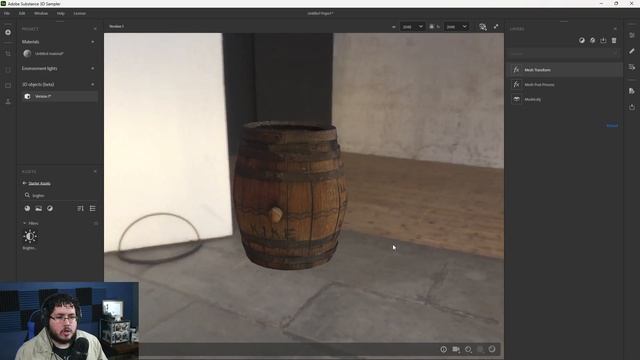This screenshot has height=360, width=640.
Task: Expand the viewport to fullscreen
Action: click(x=496, y=27)
